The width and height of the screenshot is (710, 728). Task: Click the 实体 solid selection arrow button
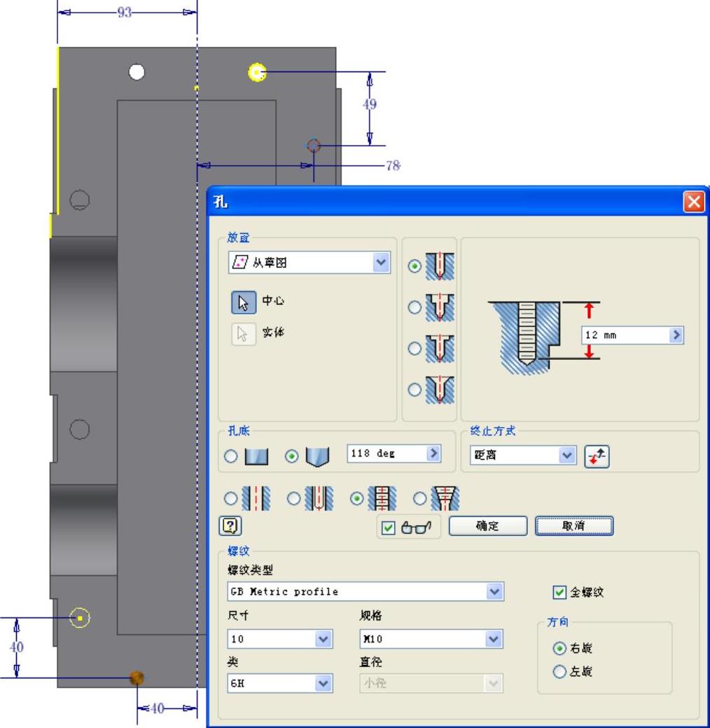click(244, 333)
